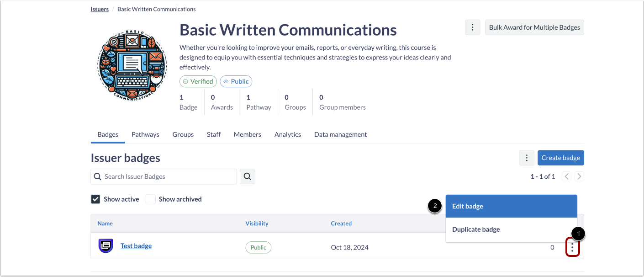
Task: Choose Duplicate badge from the menu
Action: coord(512,229)
